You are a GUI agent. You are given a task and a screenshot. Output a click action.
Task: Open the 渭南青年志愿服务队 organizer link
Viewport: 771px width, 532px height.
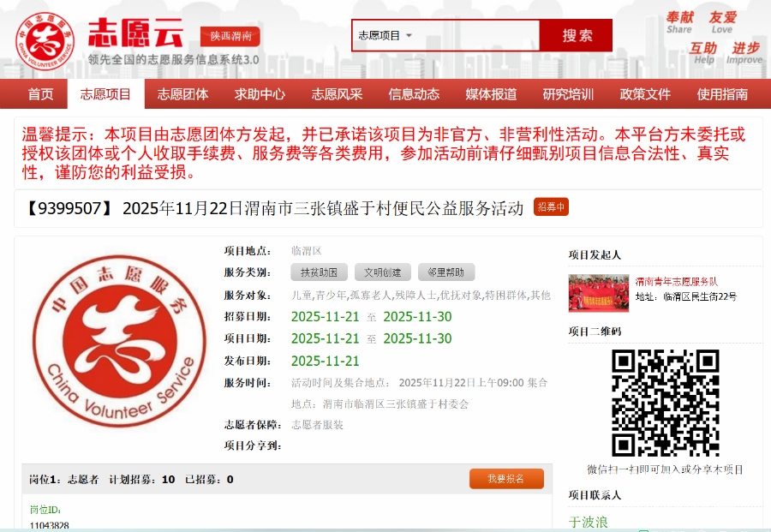click(676, 281)
